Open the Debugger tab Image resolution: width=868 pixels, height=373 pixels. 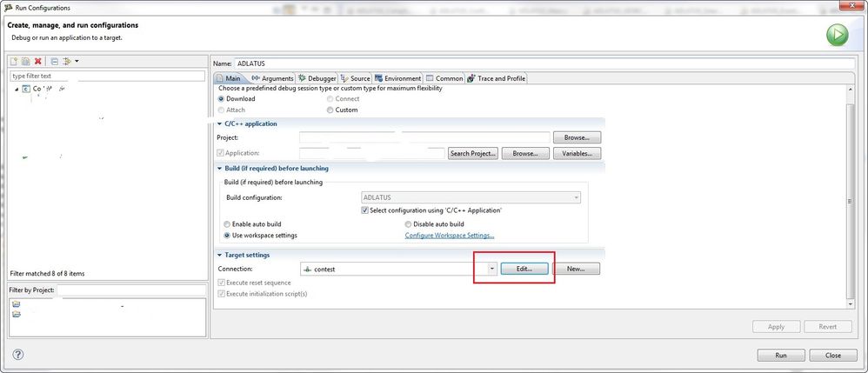[317, 78]
